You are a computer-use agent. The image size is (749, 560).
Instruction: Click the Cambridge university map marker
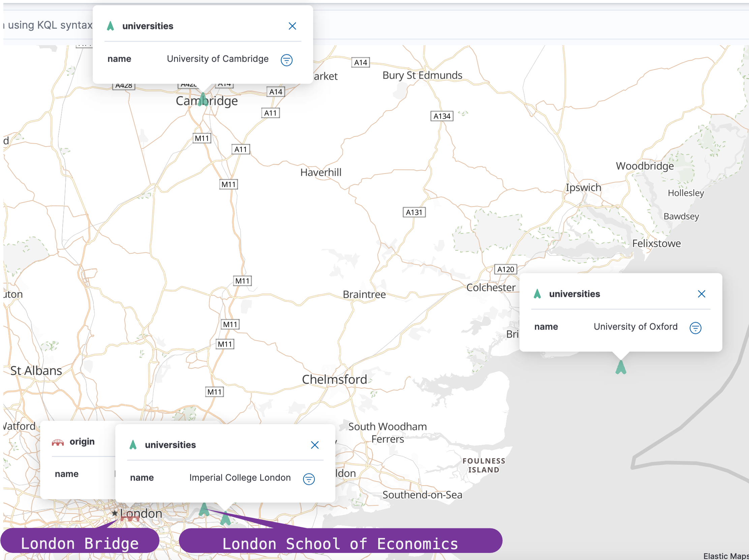pos(203,99)
